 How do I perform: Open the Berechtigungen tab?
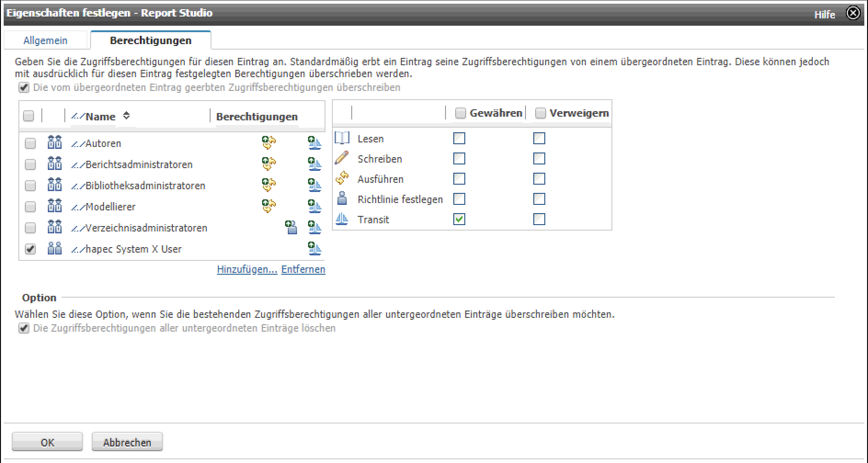coord(150,40)
